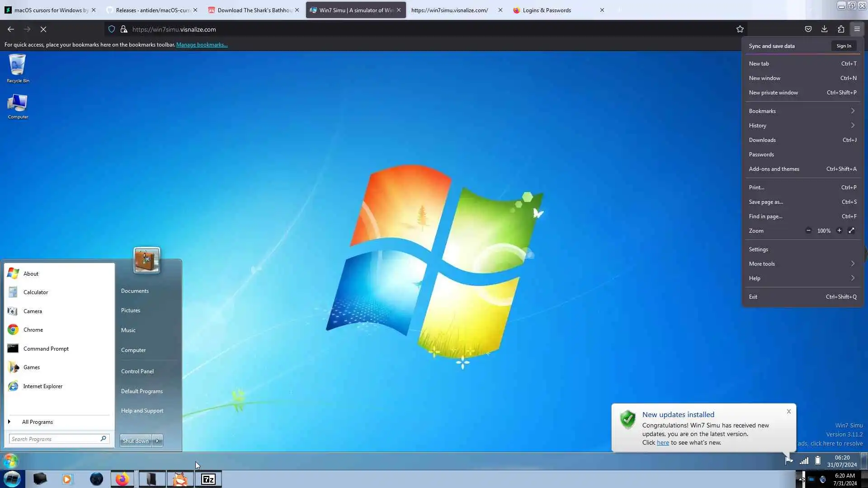Bookmark this page with star icon
The width and height of the screenshot is (868, 488).
tap(740, 29)
